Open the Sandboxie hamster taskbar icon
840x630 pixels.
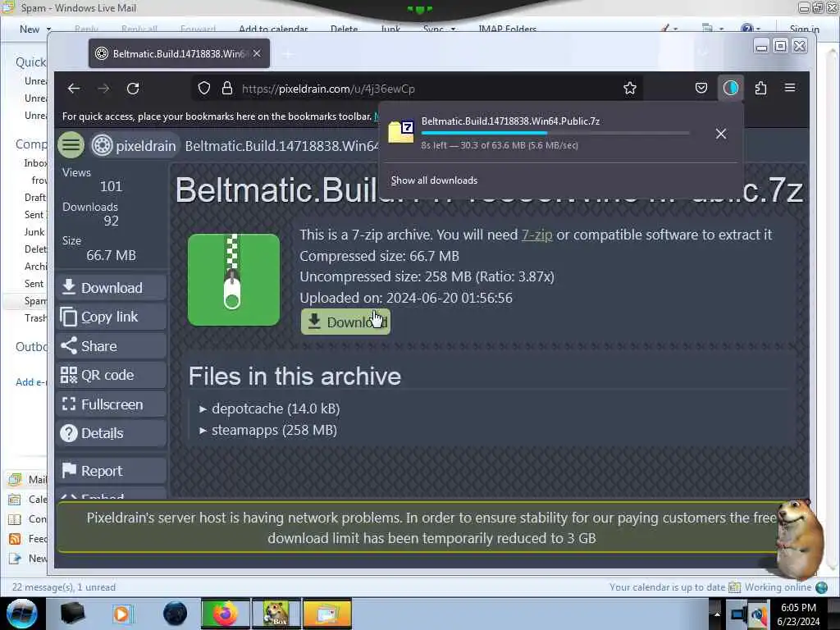(x=276, y=614)
